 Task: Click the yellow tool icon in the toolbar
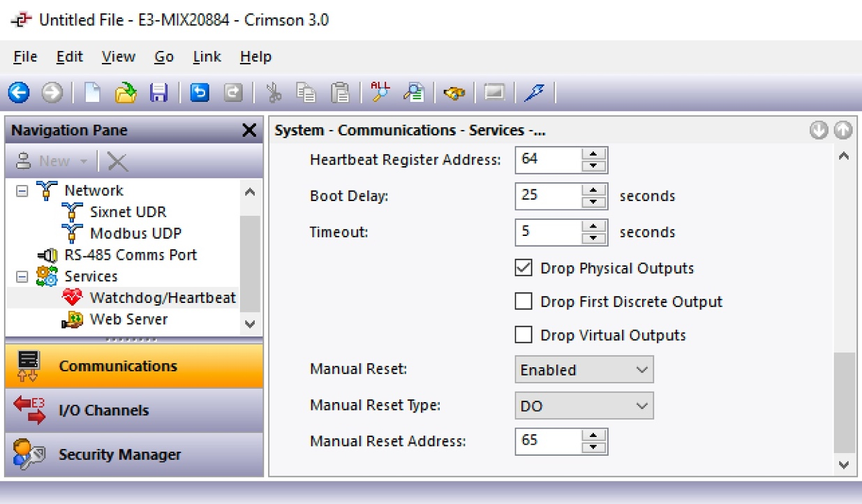(454, 93)
